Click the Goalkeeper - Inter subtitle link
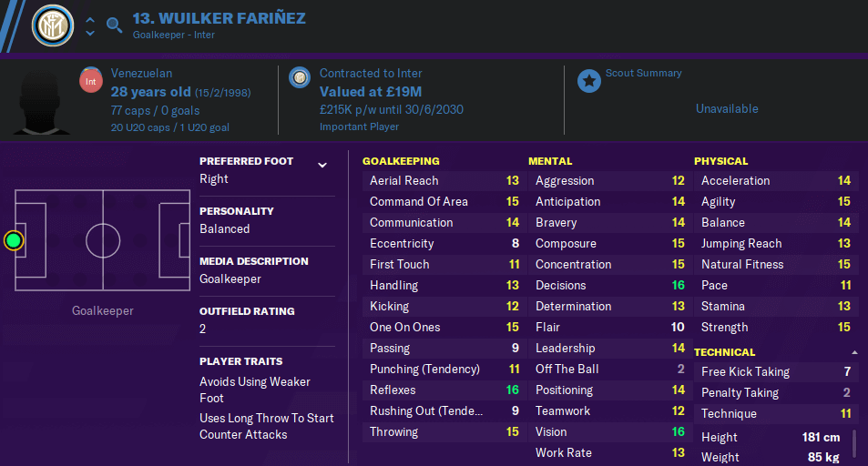This screenshot has width=868, height=466. click(173, 35)
